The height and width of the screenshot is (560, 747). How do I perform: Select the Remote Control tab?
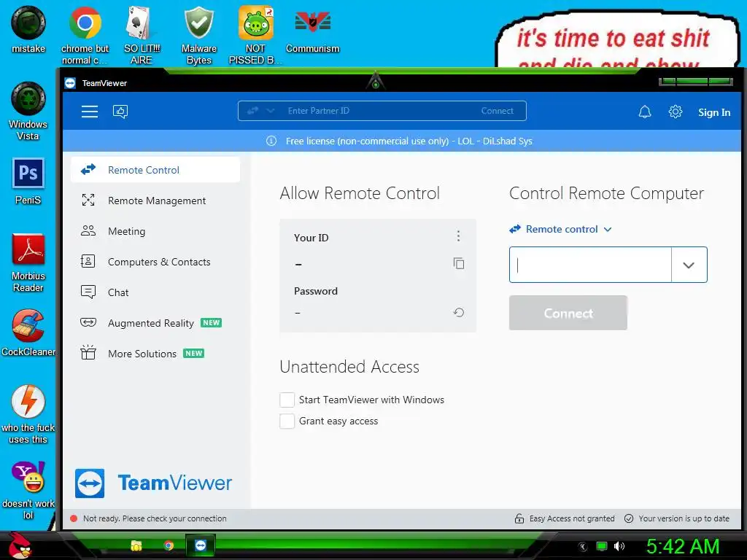point(155,170)
